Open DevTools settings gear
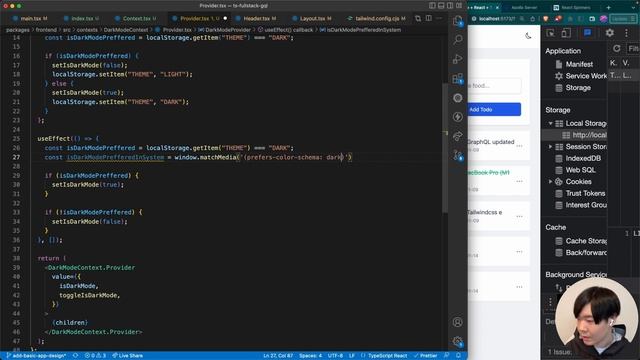 609,33
